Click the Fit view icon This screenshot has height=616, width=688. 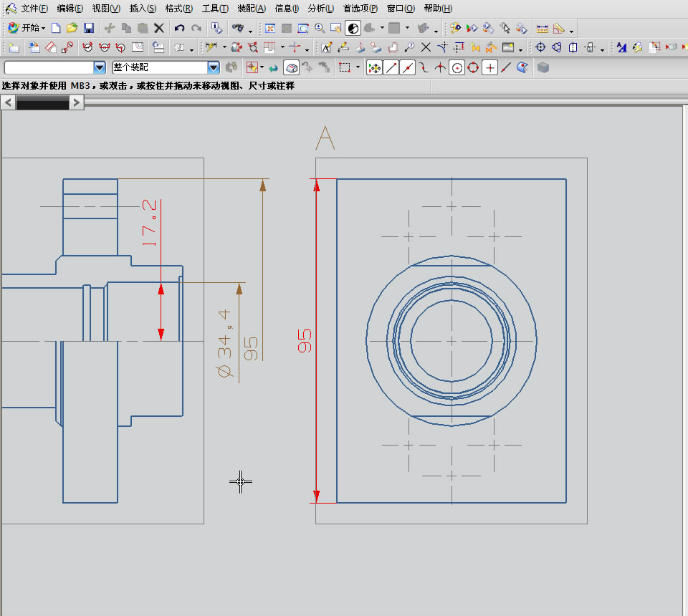click(270, 29)
